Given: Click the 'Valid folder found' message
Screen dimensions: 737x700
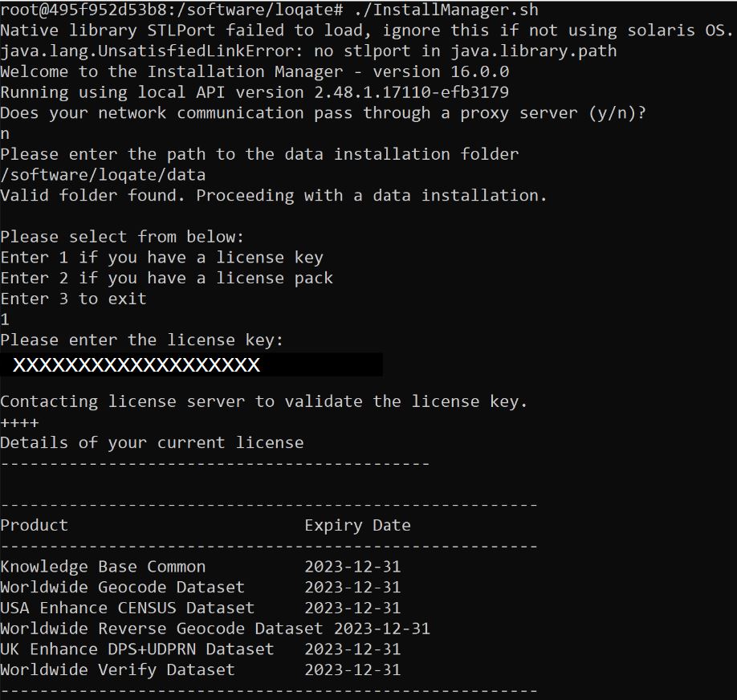Looking at the screenshot, I should click(x=273, y=196).
